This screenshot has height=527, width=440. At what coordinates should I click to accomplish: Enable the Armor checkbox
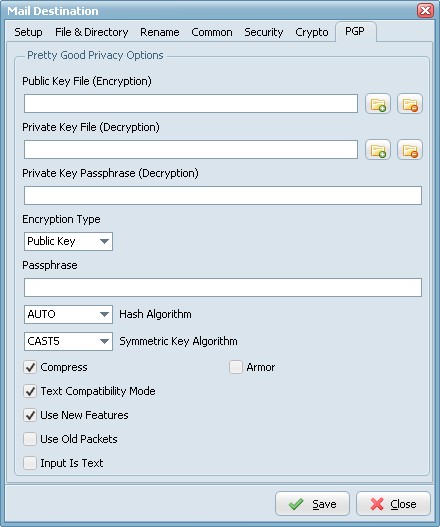(236, 367)
